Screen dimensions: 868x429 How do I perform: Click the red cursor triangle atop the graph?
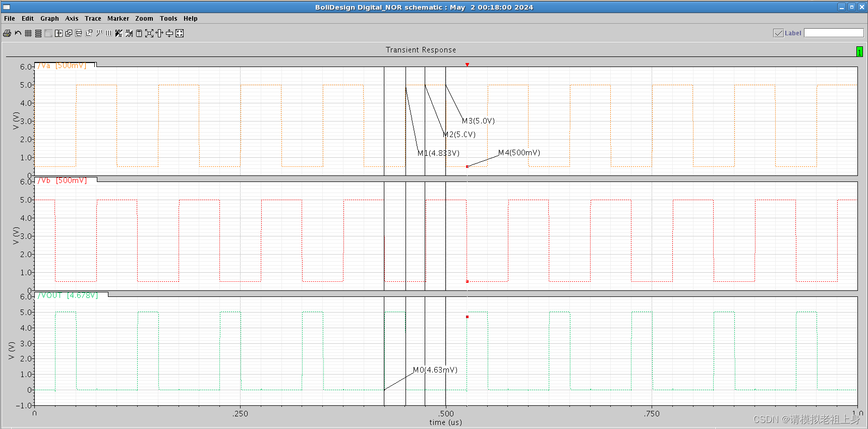pos(467,65)
